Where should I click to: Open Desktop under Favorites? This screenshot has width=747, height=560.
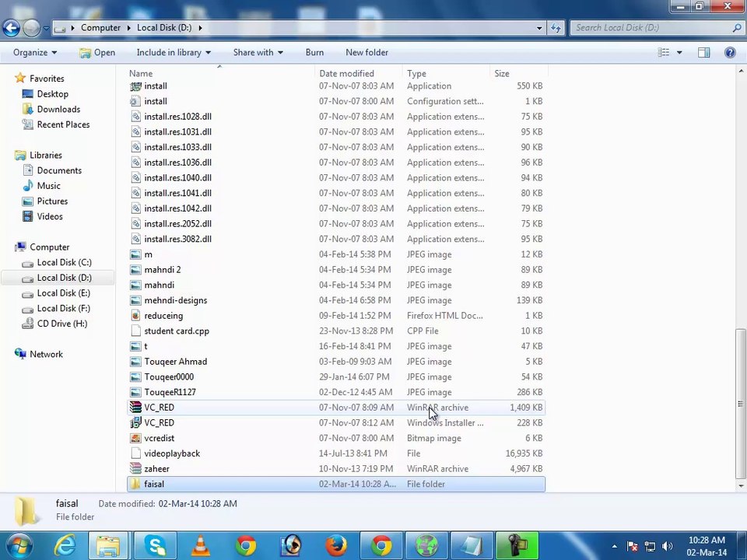[x=52, y=94]
